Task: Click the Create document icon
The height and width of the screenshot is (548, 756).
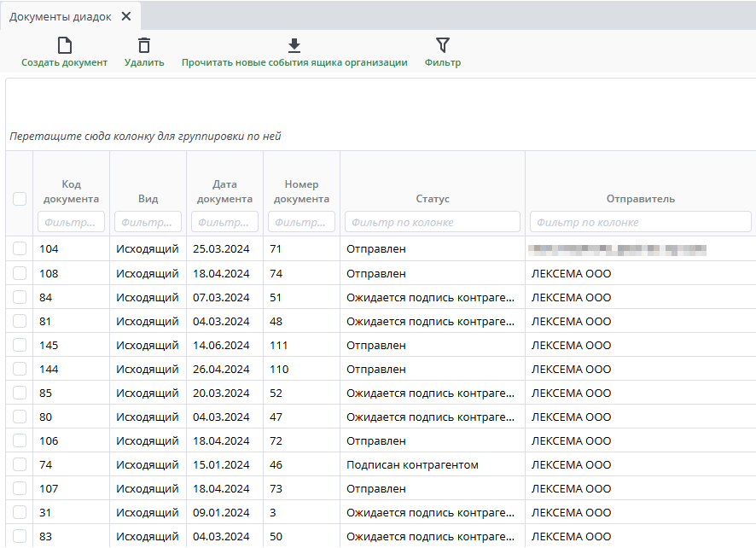Action: pyautogui.click(x=64, y=46)
